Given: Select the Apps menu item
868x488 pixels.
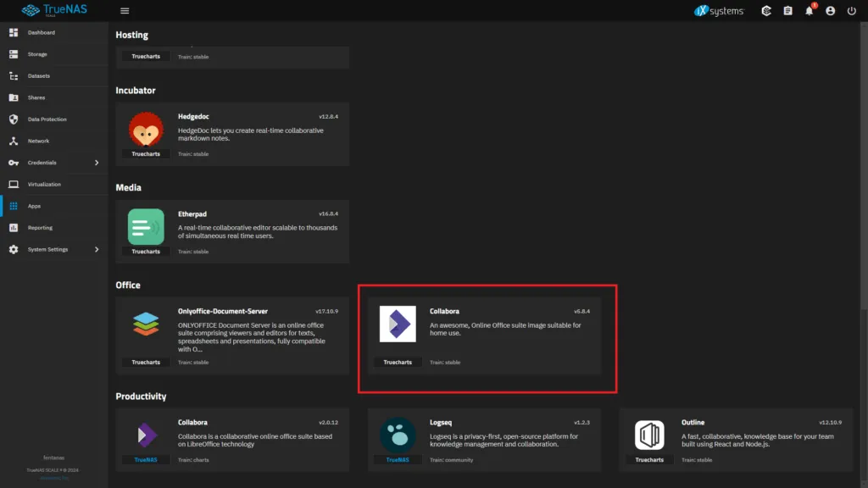Looking at the screenshot, I should coord(34,205).
